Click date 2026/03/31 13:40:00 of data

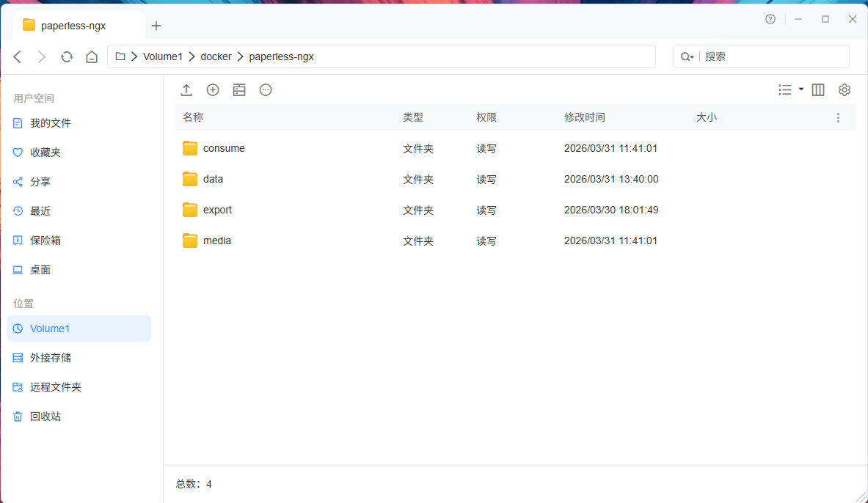(611, 180)
